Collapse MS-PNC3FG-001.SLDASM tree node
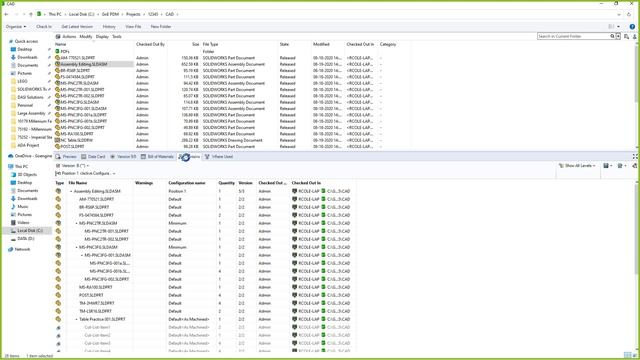This screenshot has width=640, height=360. point(82,255)
